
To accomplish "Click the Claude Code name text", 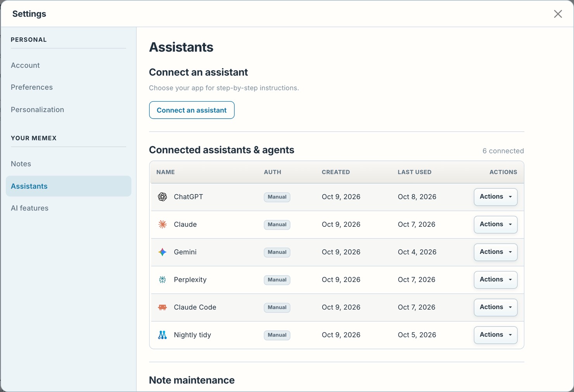I will (x=195, y=307).
